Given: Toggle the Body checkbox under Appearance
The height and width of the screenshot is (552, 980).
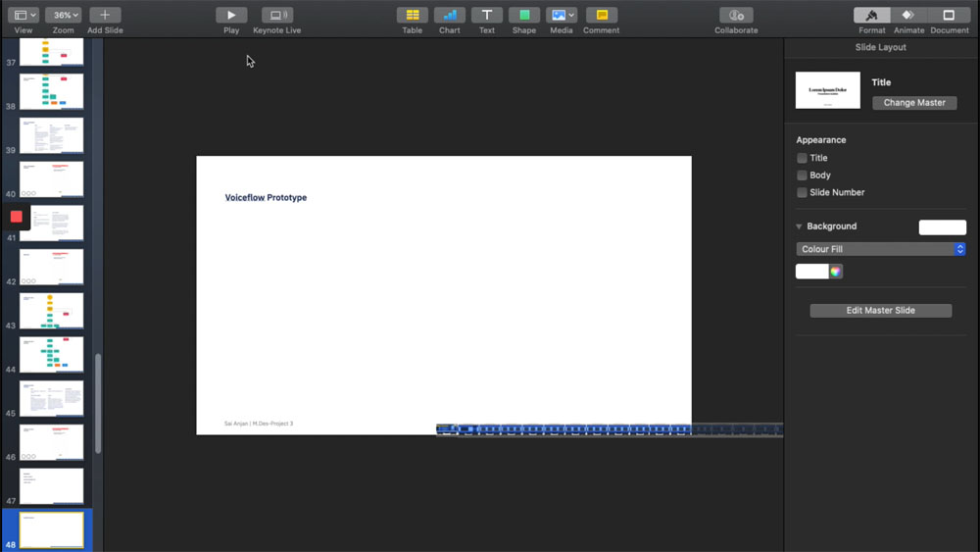Looking at the screenshot, I should [802, 176].
